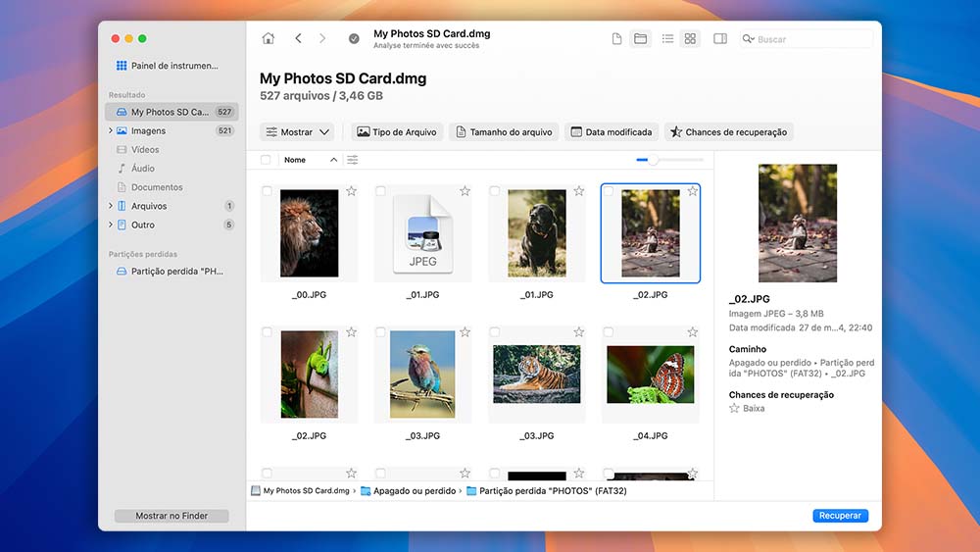Click My Photos SD Card.dmg breadcrumb
Image resolution: width=980 pixels, height=552 pixels.
coord(301,491)
